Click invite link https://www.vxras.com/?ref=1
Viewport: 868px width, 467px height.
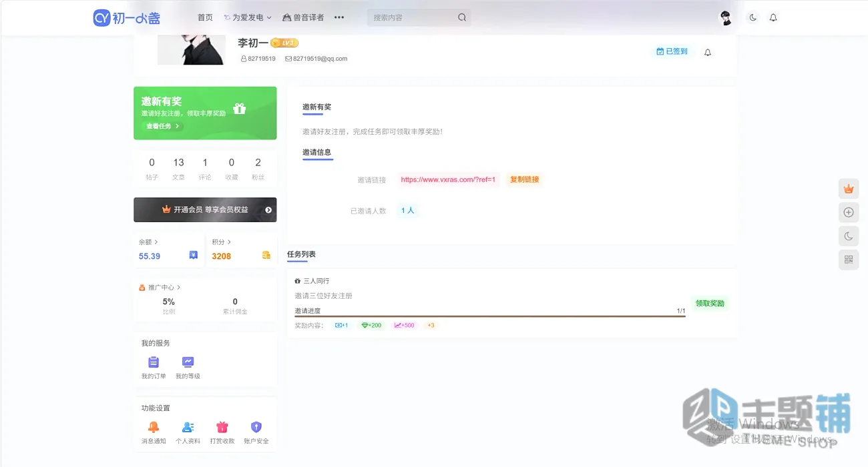448,179
